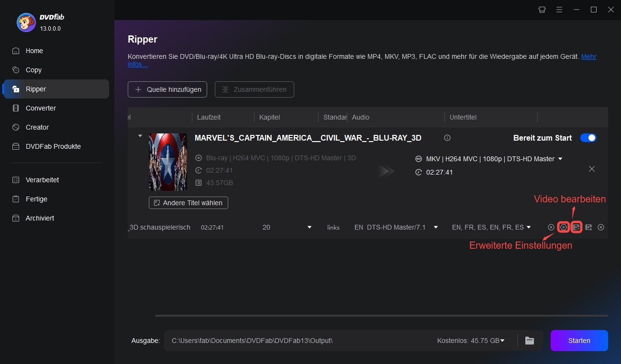Open the skin shirt icon in title bar
Screen dimensions: 621x364
pos(542,10)
